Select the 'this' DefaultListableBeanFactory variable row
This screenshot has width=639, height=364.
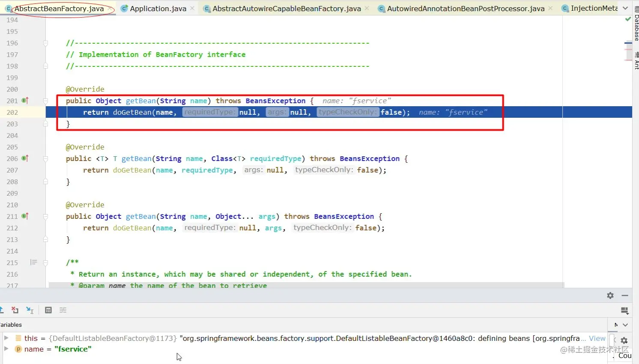(x=304, y=338)
